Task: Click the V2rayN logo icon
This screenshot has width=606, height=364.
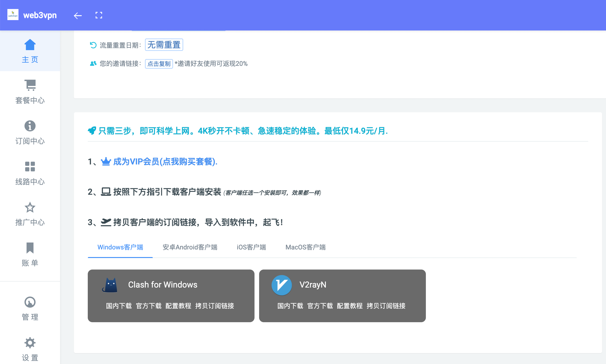Action: 282,285
